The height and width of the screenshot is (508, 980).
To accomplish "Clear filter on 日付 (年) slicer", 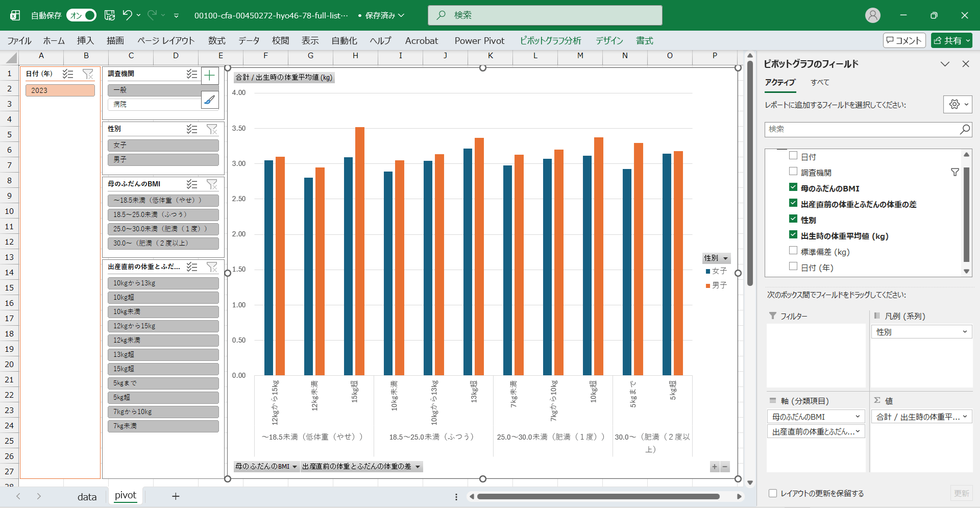I will pos(88,74).
